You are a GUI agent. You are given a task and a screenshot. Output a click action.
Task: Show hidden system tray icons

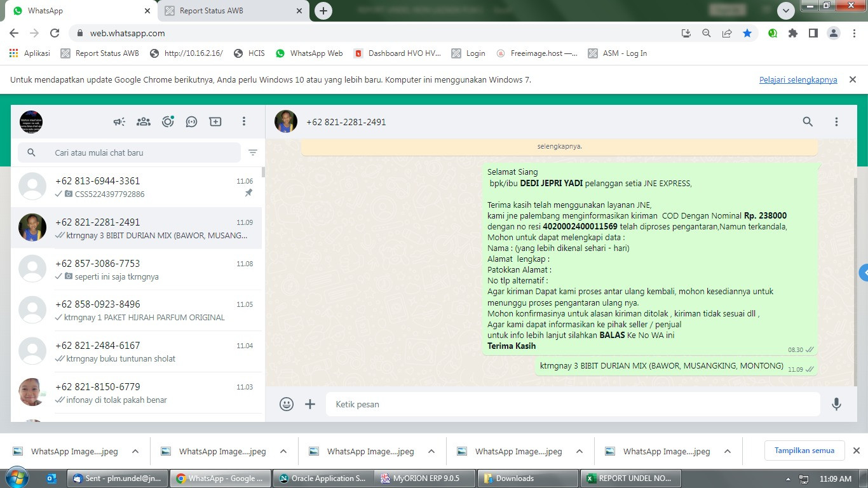[788, 479]
